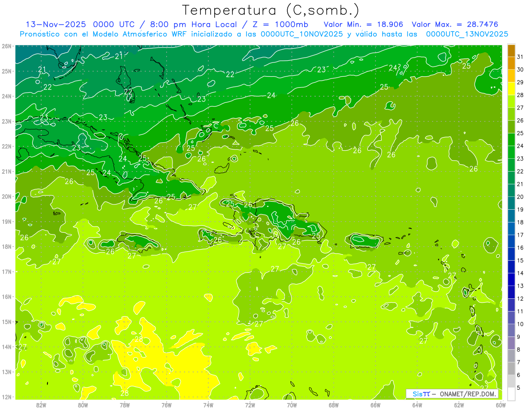532x411 pixels.
Task: Click the dark blue 13 legend swatch
Action: (511, 279)
